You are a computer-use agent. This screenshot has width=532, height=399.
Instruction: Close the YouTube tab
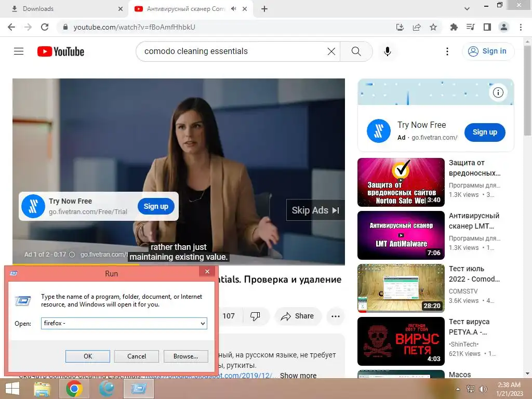click(x=245, y=9)
